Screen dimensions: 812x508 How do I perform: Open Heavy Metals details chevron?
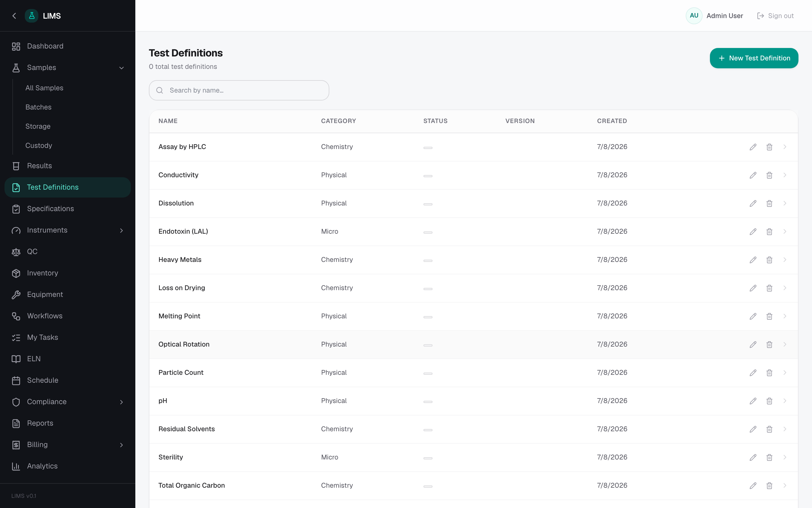[x=785, y=260]
